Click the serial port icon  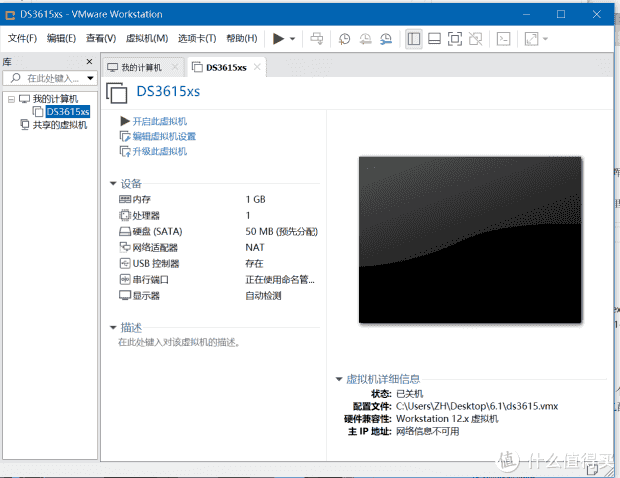tap(125, 280)
